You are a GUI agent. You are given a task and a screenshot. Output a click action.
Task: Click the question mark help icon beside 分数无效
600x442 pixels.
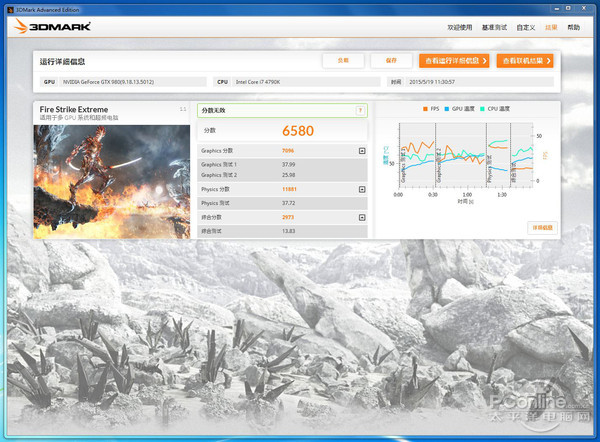pyautogui.click(x=360, y=111)
